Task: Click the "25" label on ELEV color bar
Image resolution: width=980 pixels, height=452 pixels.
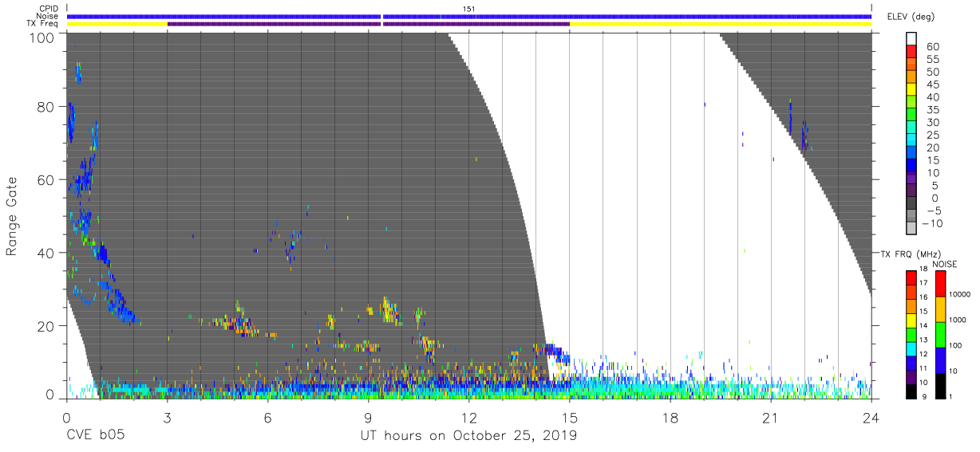Action: click(933, 136)
